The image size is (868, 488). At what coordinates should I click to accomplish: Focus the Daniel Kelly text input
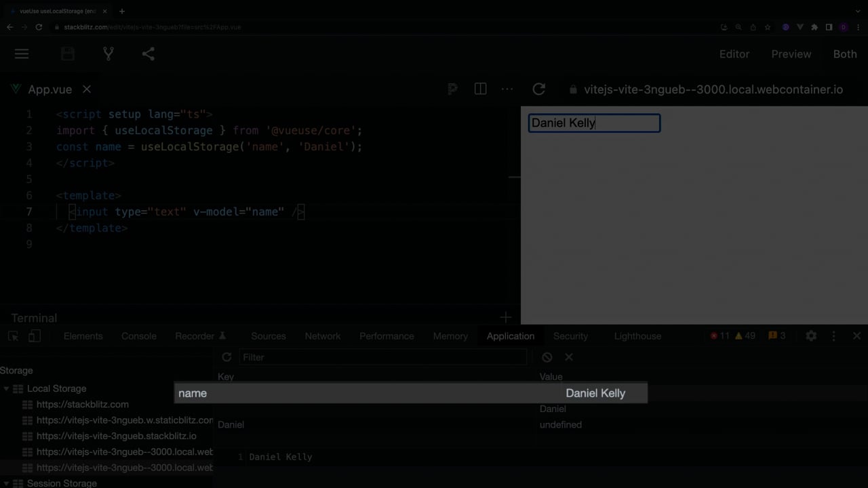(594, 123)
